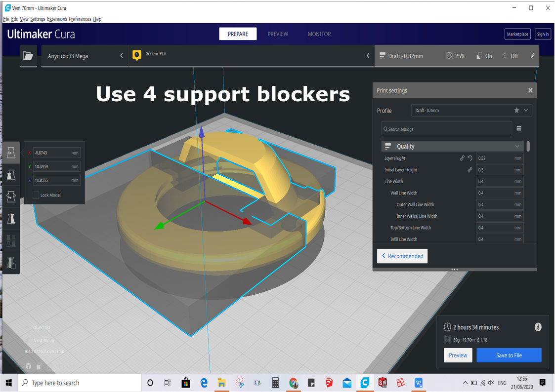Image resolution: width=555 pixels, height=392 pixels.
Task: Click the pencil icon in print settings bar
Action: pyautogui.click(x=532, y=56)
